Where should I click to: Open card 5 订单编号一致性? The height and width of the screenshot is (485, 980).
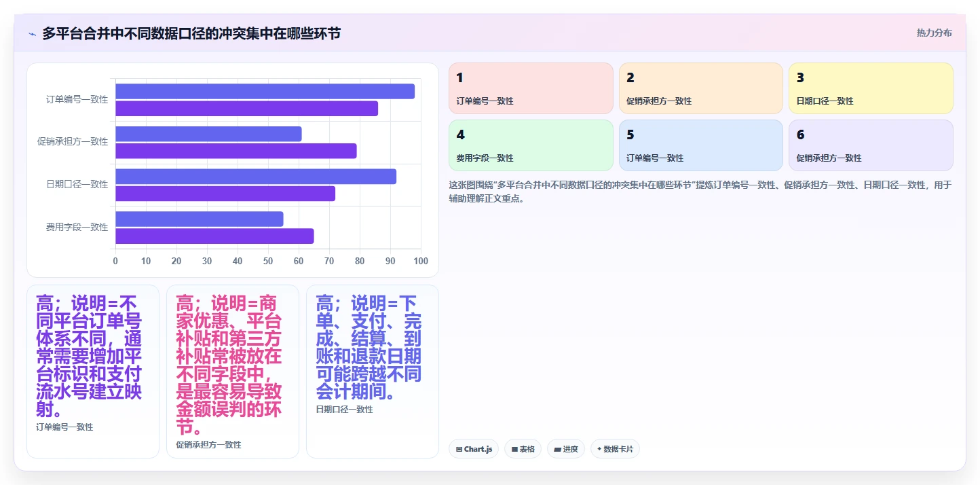coord(700,145)
